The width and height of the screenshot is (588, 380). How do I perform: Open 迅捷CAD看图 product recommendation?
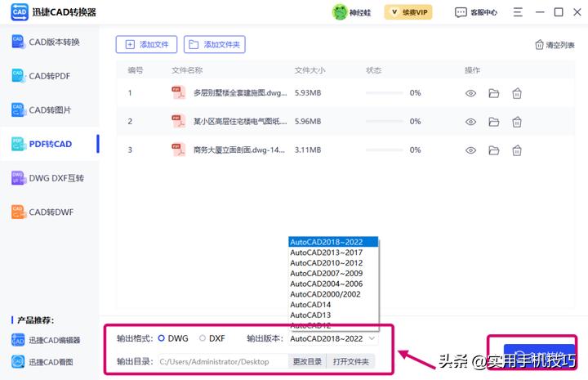click(x=42, y=362)
